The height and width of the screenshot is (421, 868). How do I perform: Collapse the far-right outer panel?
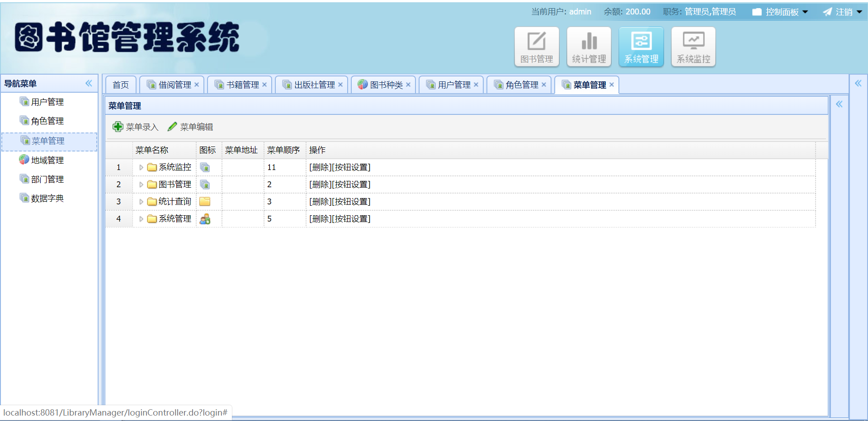pyautogui.click(x=858, y=83)
